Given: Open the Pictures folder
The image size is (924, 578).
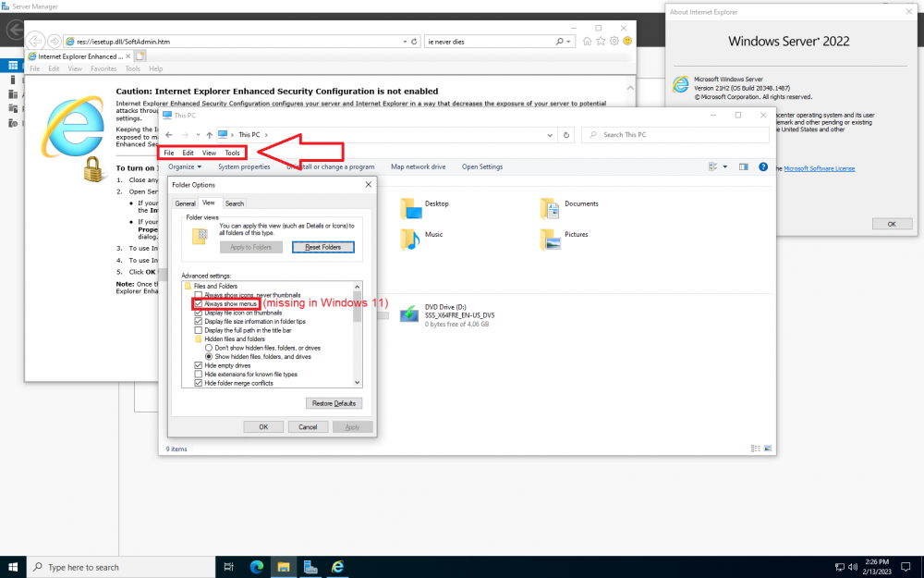Looking at the screenshot, I should pos(551,240).
